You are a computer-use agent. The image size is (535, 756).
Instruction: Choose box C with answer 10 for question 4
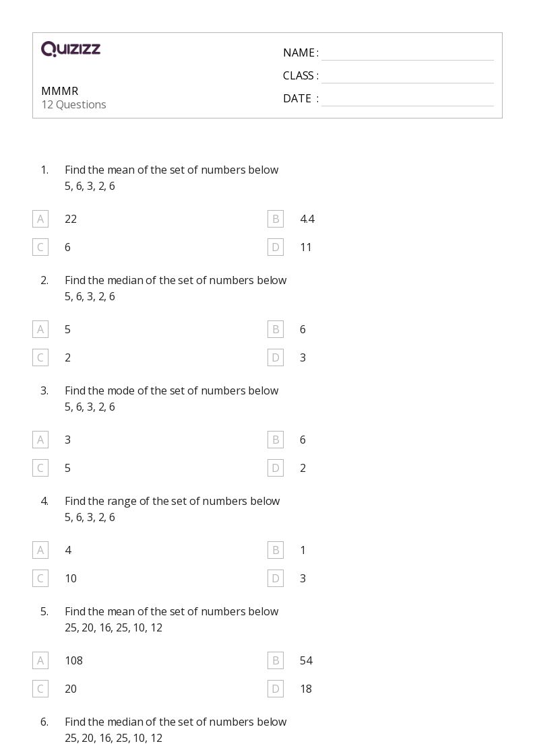[40, 578]
